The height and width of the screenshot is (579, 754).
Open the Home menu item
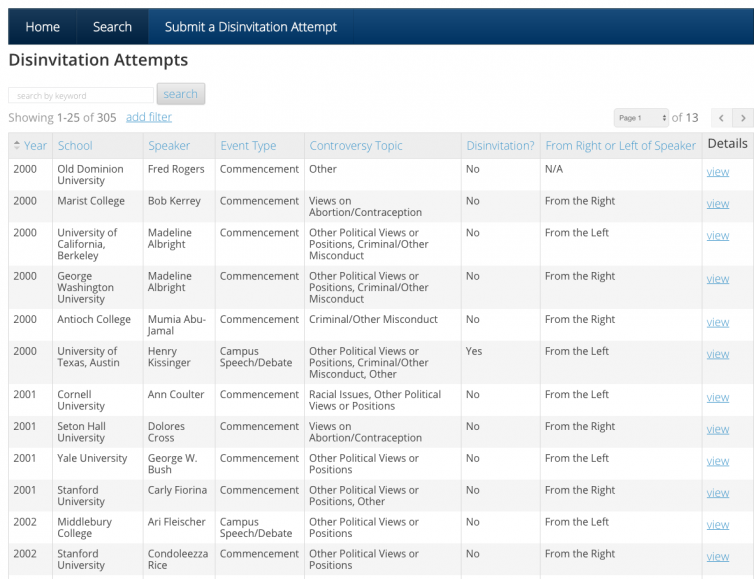(x=42, y=27)
